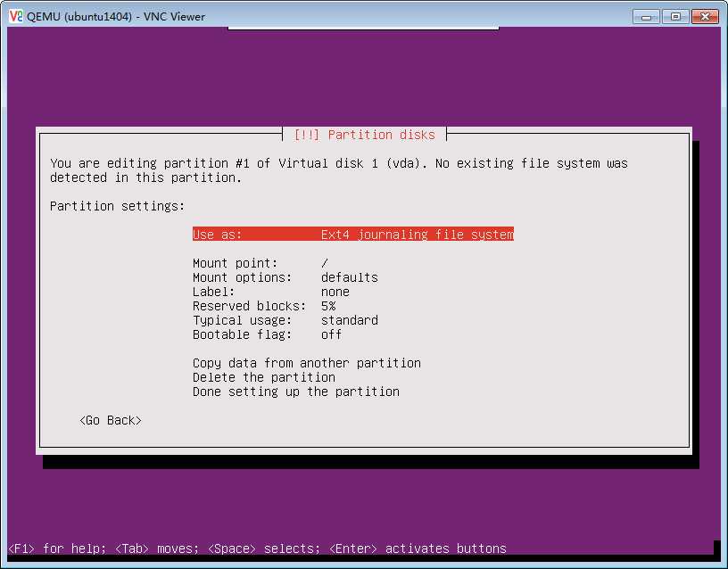
Task: Choose the Mount point setting
Action: (261, 263)
